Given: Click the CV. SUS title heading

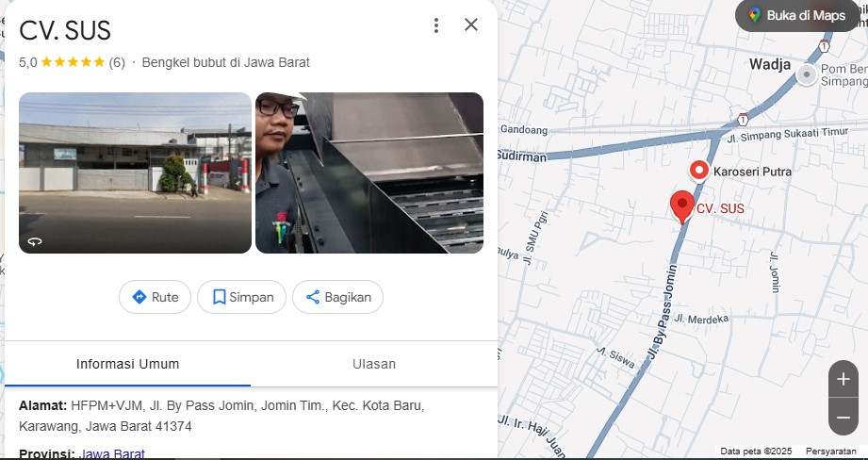Looking at the screenshot, I should click(x=65, y=30).
